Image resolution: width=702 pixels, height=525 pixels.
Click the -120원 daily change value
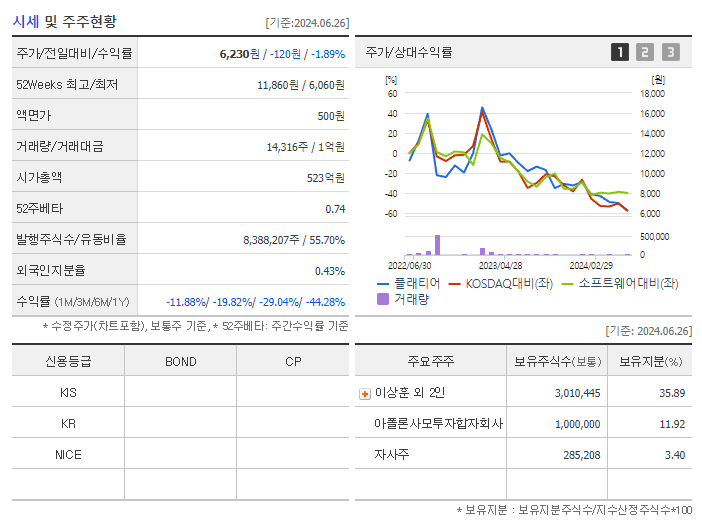click(285, 54)
